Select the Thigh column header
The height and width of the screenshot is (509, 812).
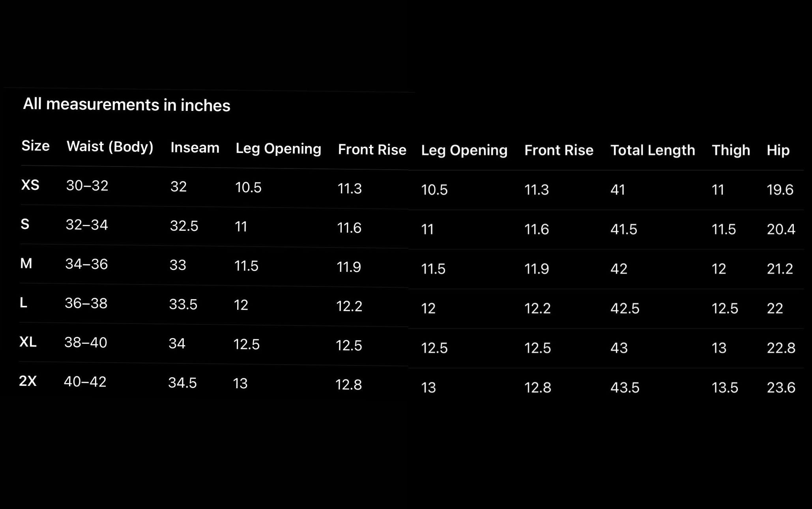(x=730, y=150)
